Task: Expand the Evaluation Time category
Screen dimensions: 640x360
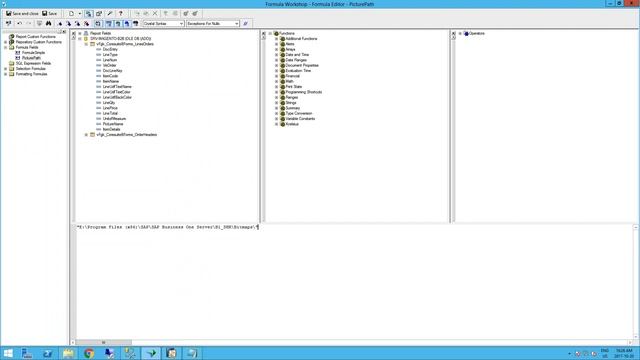Action: click(276, 71)
